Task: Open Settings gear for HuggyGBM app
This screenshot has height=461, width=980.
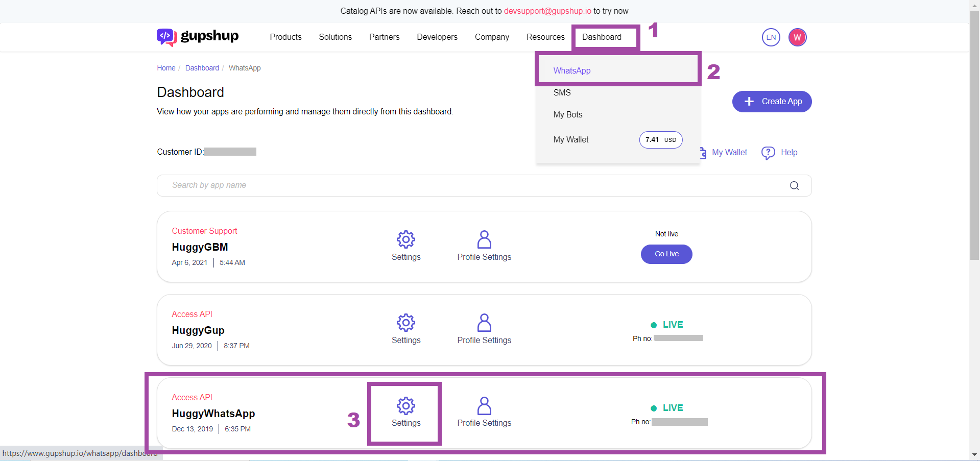Action: (x=406, y=239)
